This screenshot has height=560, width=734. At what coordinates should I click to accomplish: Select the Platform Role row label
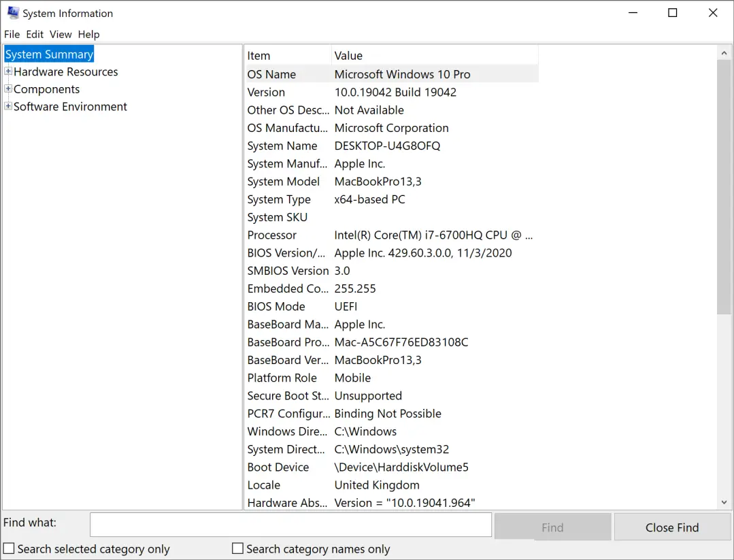tap(282, 378)
